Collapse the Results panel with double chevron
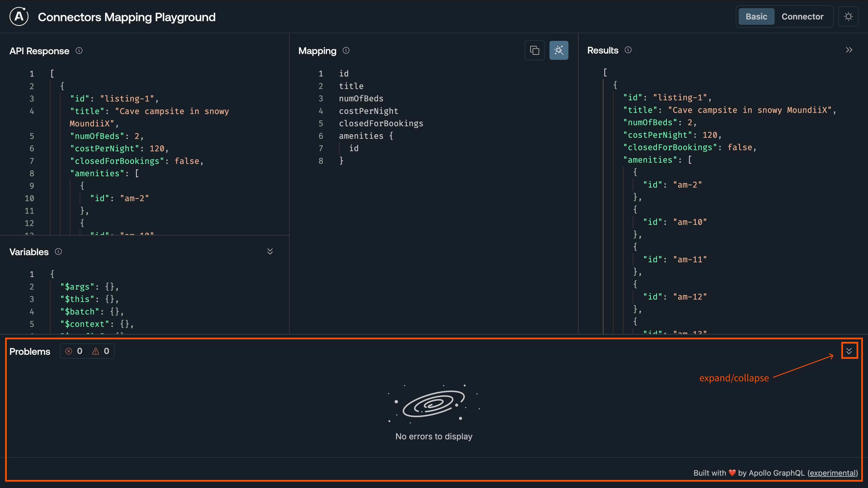This screenshot has height=488, width=868. (849, 50)
